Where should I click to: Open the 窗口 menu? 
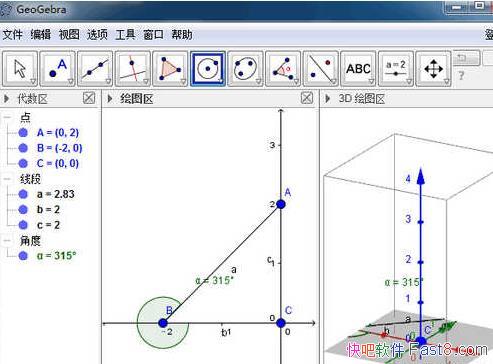click(153, 35)
